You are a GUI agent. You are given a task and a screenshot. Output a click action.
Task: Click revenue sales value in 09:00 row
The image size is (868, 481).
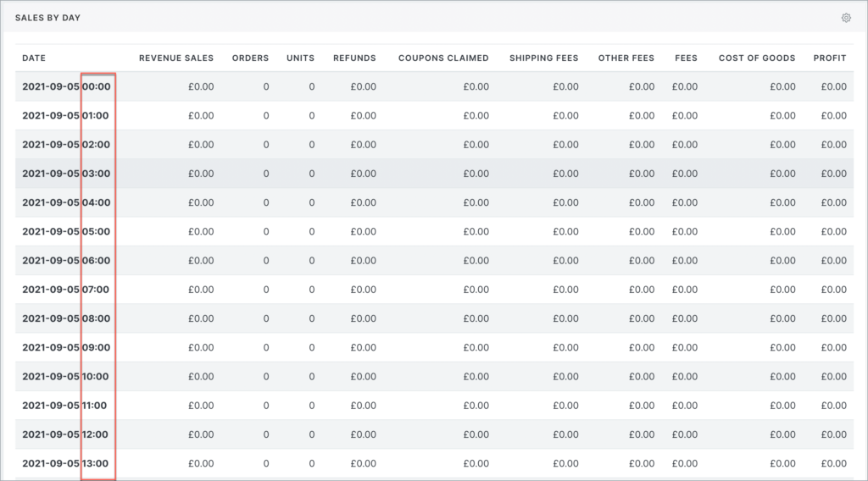tap(201, 347)
